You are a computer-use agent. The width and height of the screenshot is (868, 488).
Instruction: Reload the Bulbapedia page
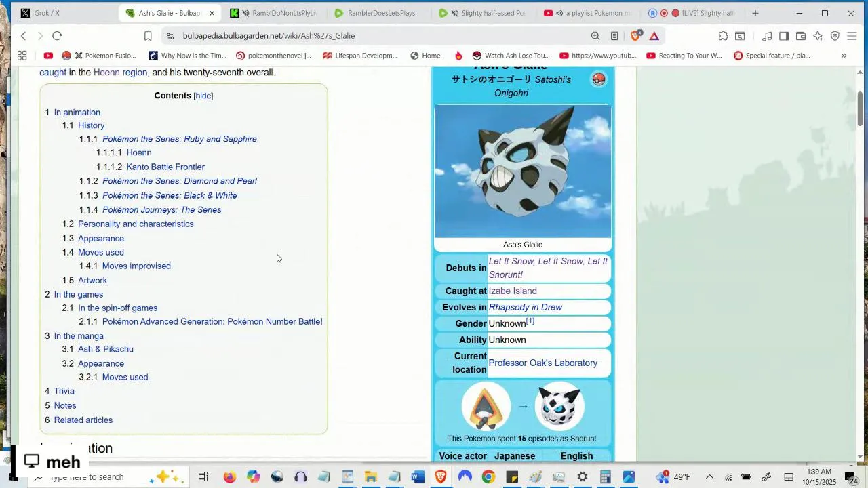coord(57,36)
